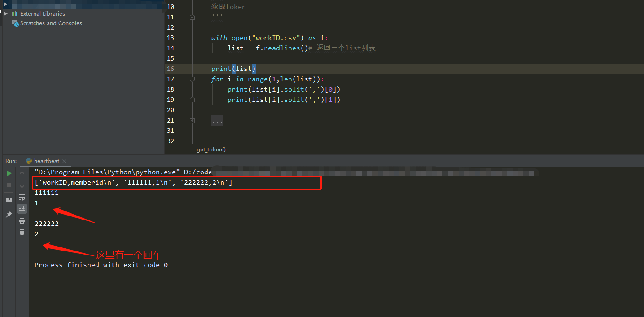The height and width of the screenshot is (317, 644).
Task: Click comment '# 返回一个list列表'
Action: coord(342,48)
